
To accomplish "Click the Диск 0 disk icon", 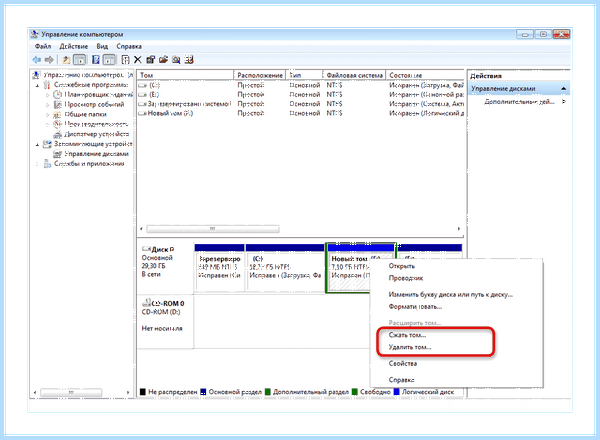I will pyautogui.click(x=146, y=249).
